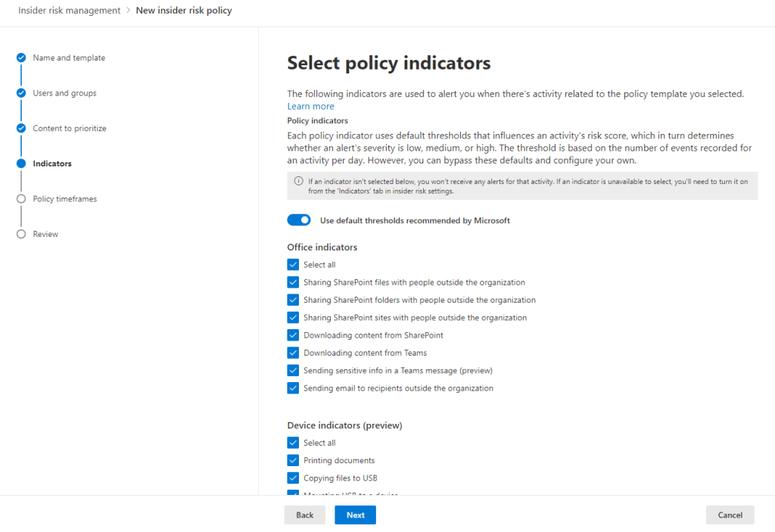The image size is (775, 532).
Task: Click the empty circle next to "Policy timeframes"
Action: [20, 198]
